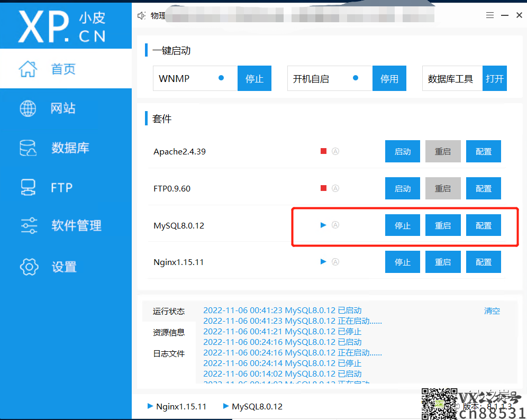
Task: Click Nginx running play status icon
Action: tap(323, 261)
